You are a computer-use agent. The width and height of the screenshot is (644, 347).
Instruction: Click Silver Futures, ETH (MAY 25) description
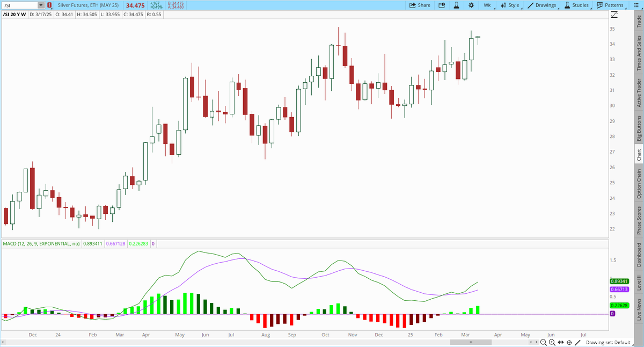[88, 5]
